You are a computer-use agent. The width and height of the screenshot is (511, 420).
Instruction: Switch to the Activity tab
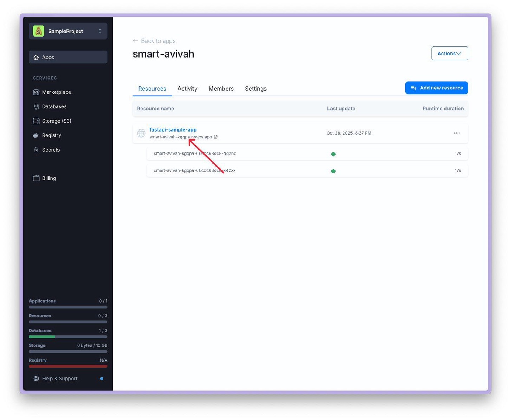(x=187, y=89)
